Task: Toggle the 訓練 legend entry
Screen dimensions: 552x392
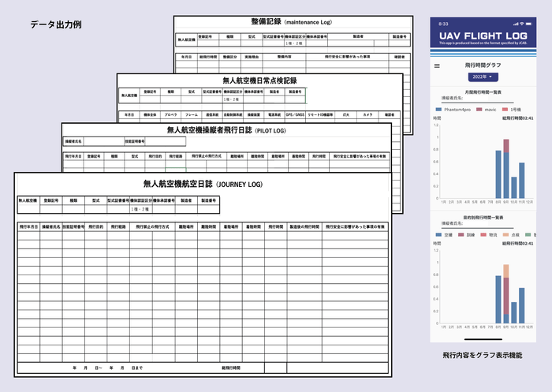Action: (x=468, y=234)
